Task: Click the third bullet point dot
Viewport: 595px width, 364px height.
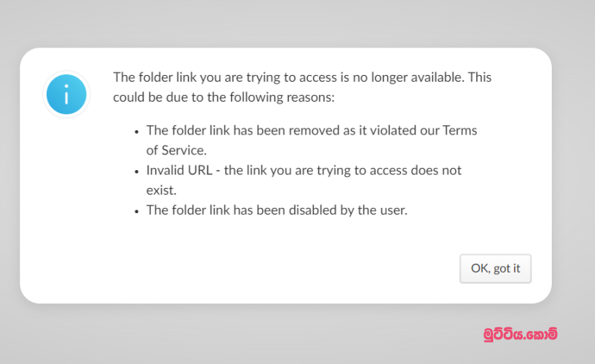Action: 137,211
